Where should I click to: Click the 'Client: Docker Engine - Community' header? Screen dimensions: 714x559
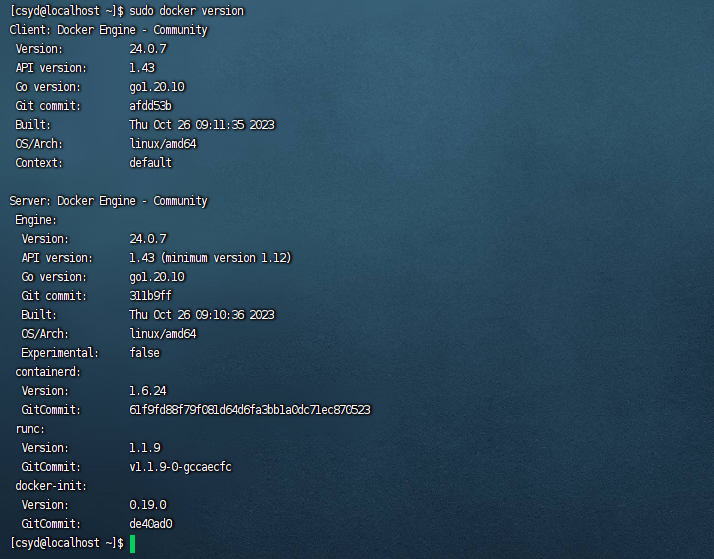(108, 30)
